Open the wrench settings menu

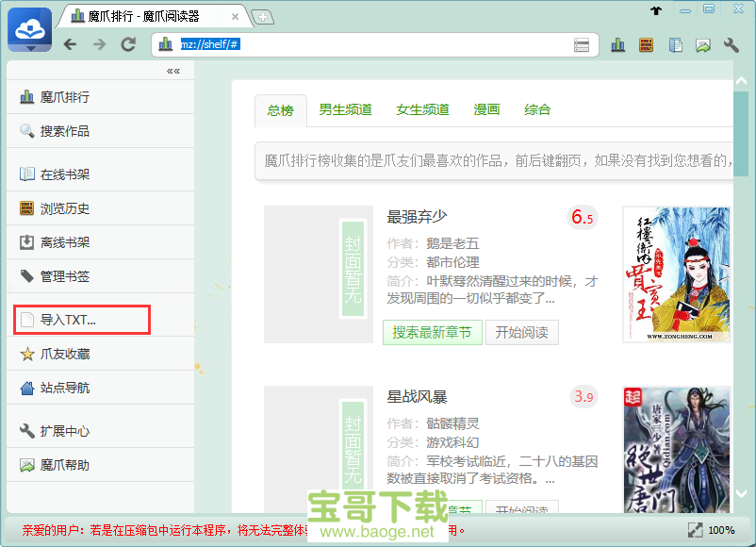tap(731, 44)
